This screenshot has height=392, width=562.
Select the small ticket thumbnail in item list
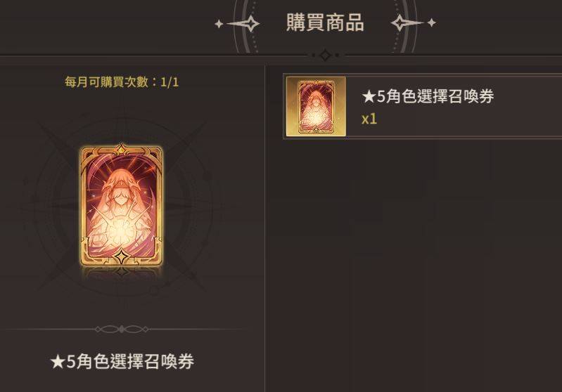point(316,106)
